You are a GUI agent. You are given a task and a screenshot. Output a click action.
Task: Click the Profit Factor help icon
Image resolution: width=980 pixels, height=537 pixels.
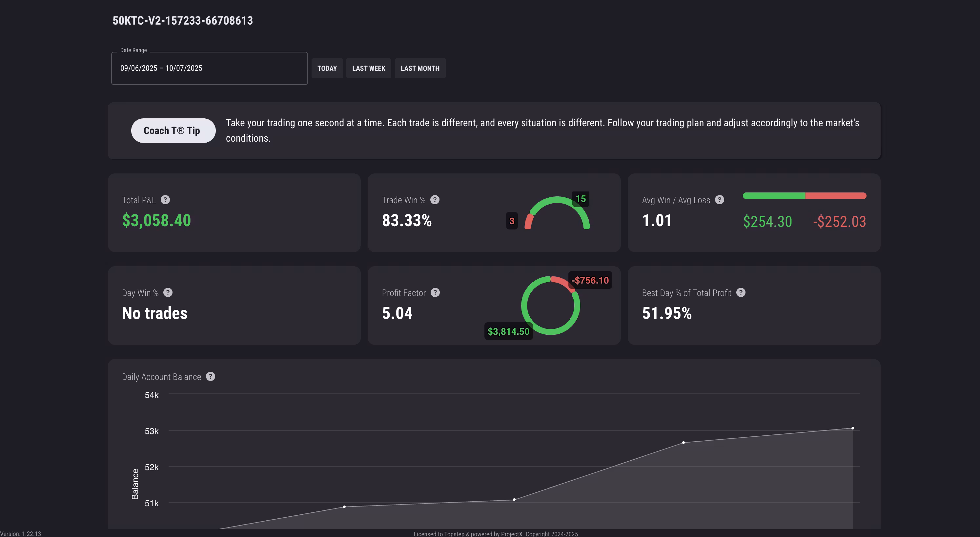coord(435,292)
